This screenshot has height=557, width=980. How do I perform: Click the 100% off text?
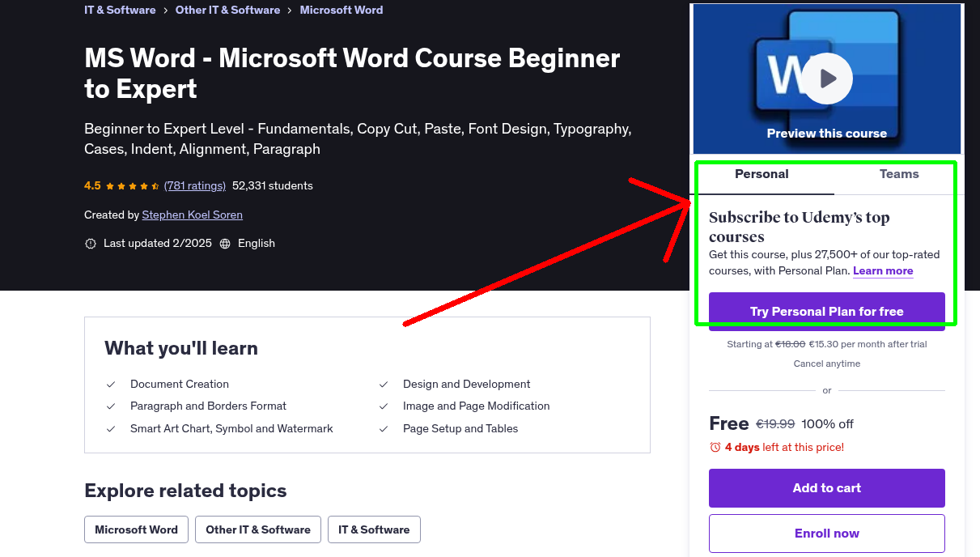828,423
